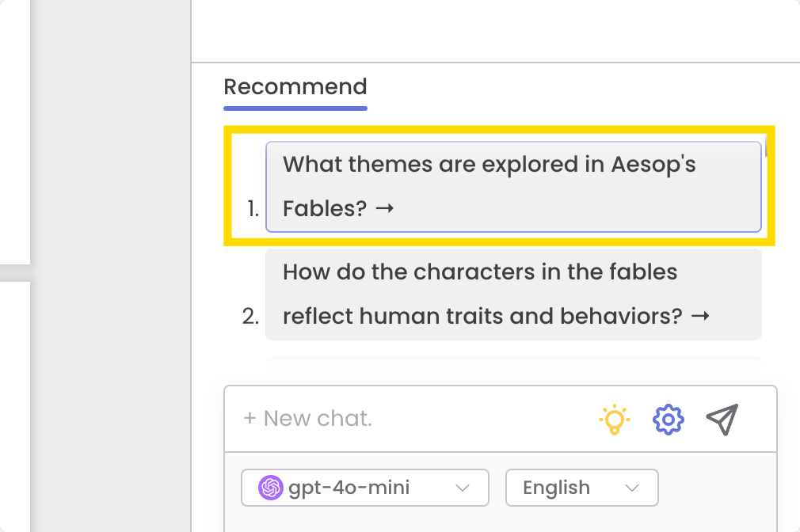The height and width of the screenshot is (532, 800).
Task: Select the question about themes in Aesop's Fables
Action: point(513,187)
